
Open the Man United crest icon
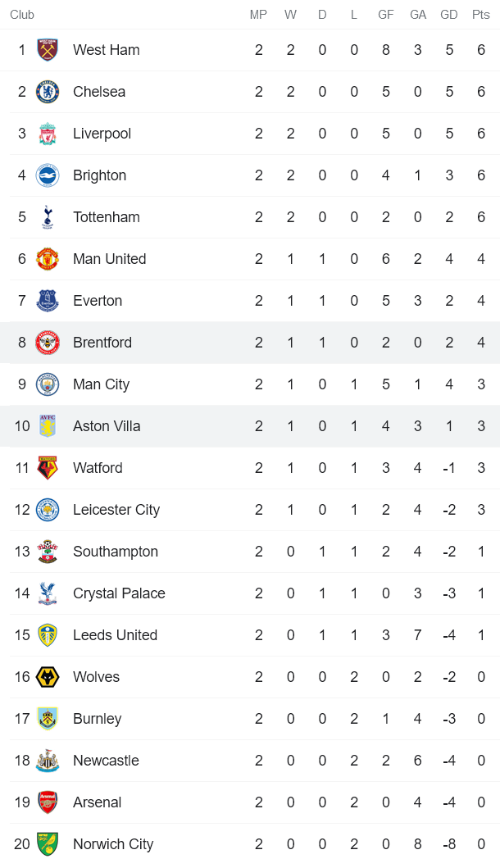click(48, 259)
